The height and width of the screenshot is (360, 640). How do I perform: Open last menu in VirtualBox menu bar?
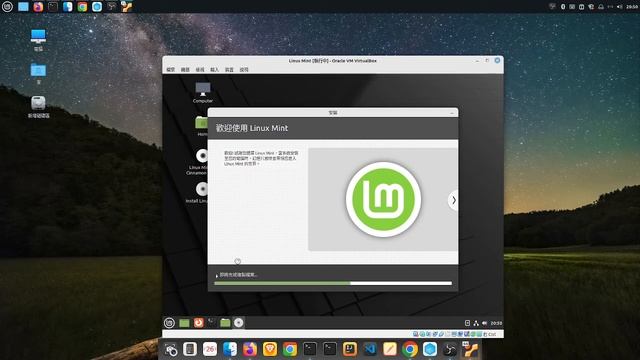[x=244, y=70]
